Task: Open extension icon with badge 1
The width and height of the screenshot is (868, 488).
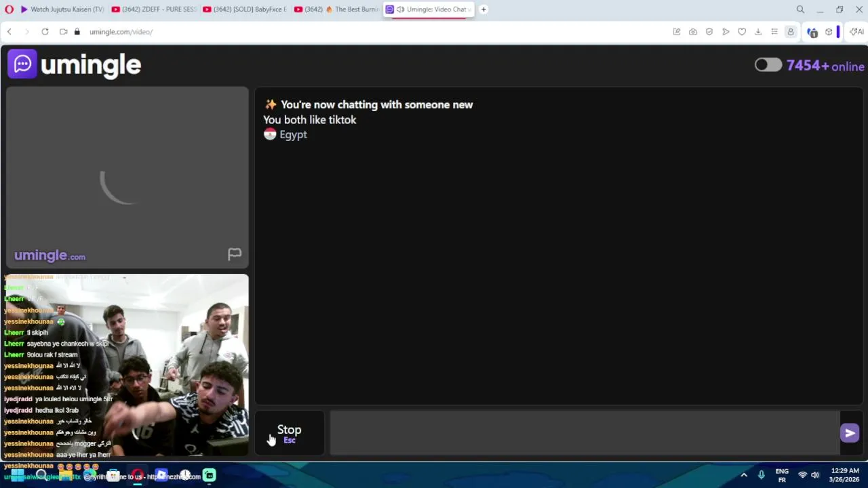Action: (x=812, y=32)
